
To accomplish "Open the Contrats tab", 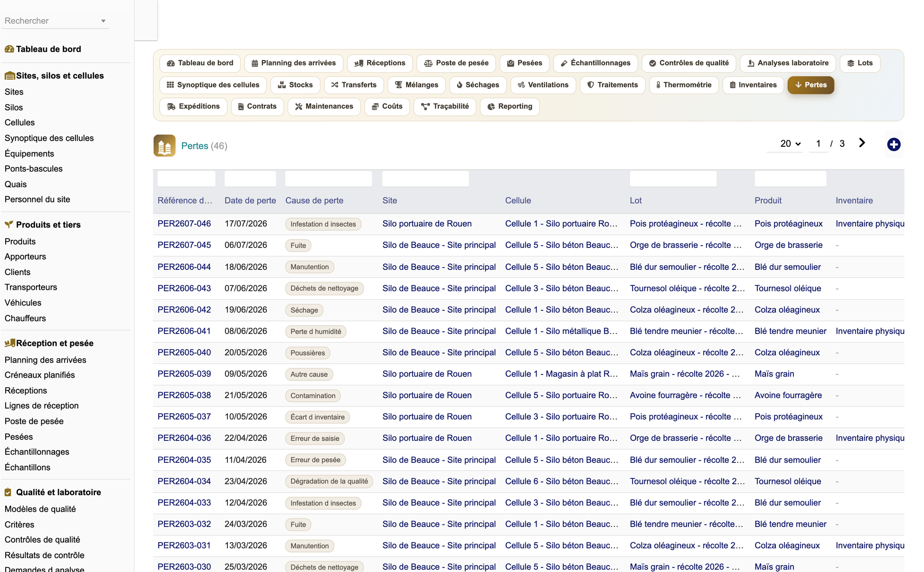I will (257, 106).
